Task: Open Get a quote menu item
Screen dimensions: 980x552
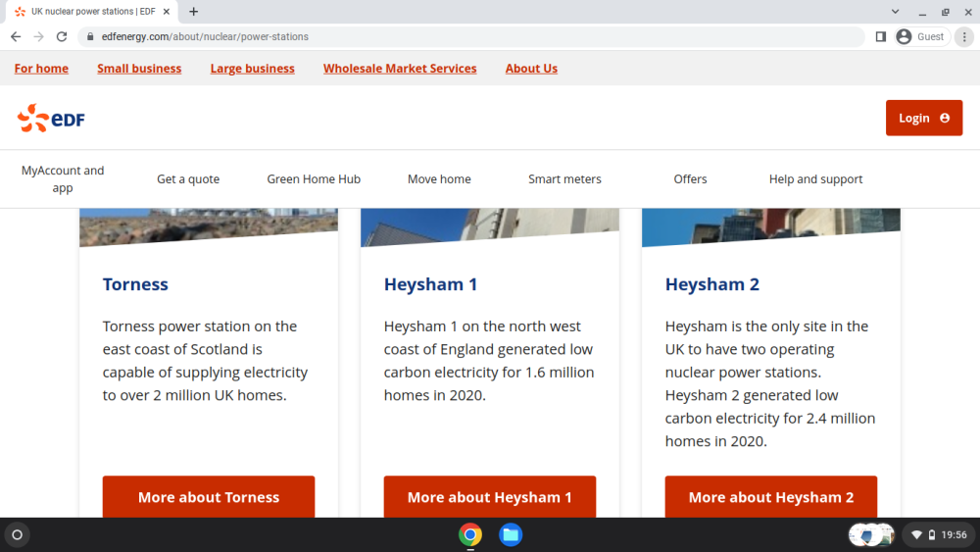Action: pyautogui.click(x=188, y=178)
